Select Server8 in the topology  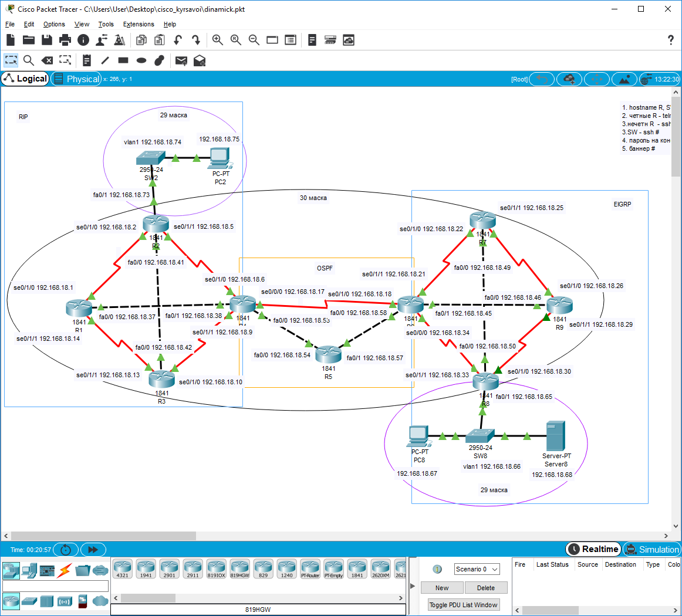click(556, 435)
